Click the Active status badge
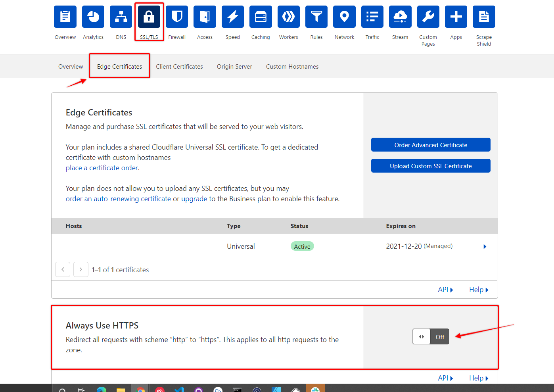Screen dimensions: 554x392 point(302,246)
